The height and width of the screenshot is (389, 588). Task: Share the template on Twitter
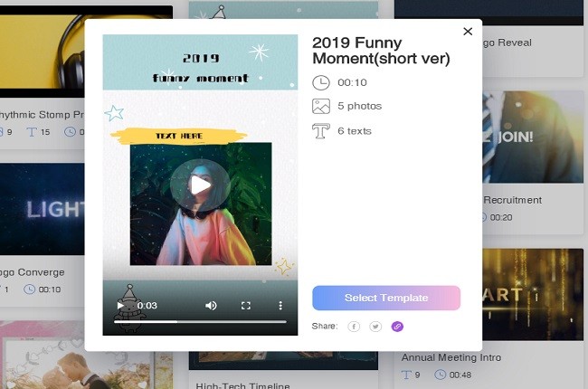coord(375,327)
